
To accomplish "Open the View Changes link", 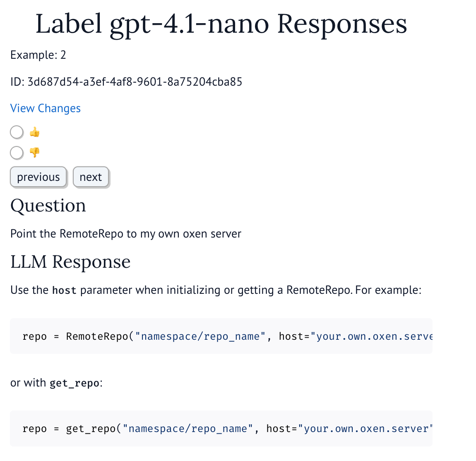I will [46, 108].
